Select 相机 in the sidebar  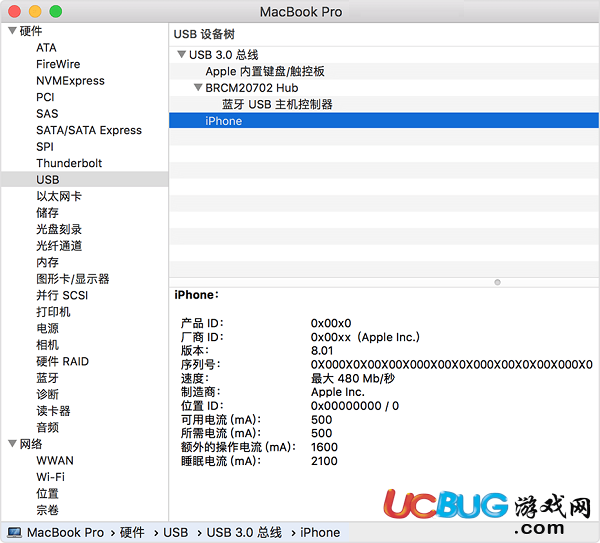point(47,344)
